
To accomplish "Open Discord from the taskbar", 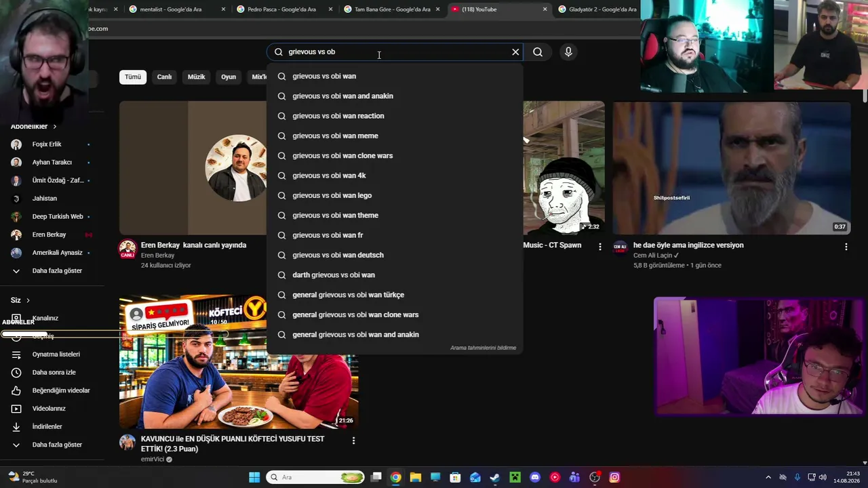I will 535,477.
